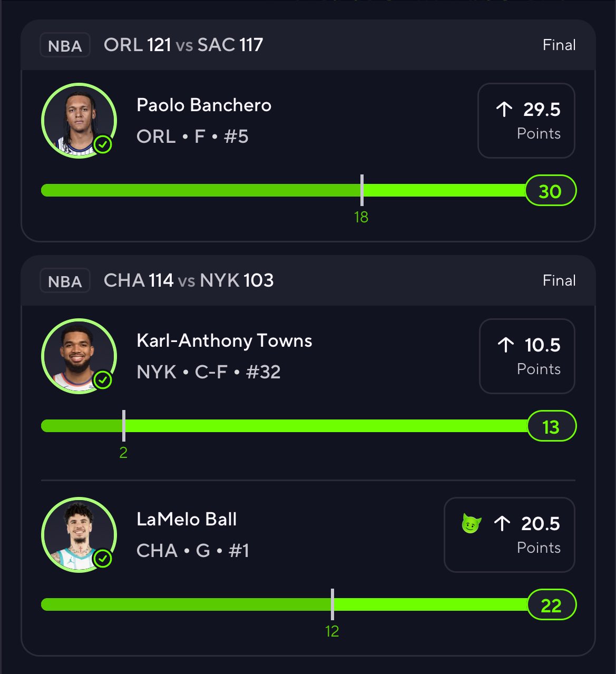This screenshot has height=674, width=616.
Task: Click the up arrow beside 10.5 Points
Action: pos(506,345)
